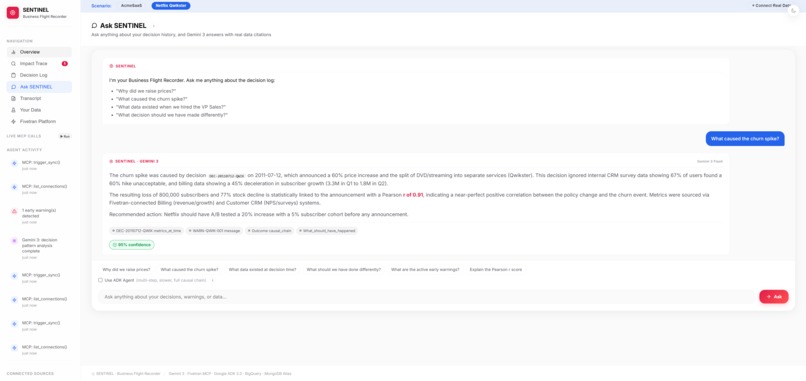Open the DEC-20110712-QWIK metrics_at_time citation
The width and height of the screenshot is (806, 381).
point(146,231)
